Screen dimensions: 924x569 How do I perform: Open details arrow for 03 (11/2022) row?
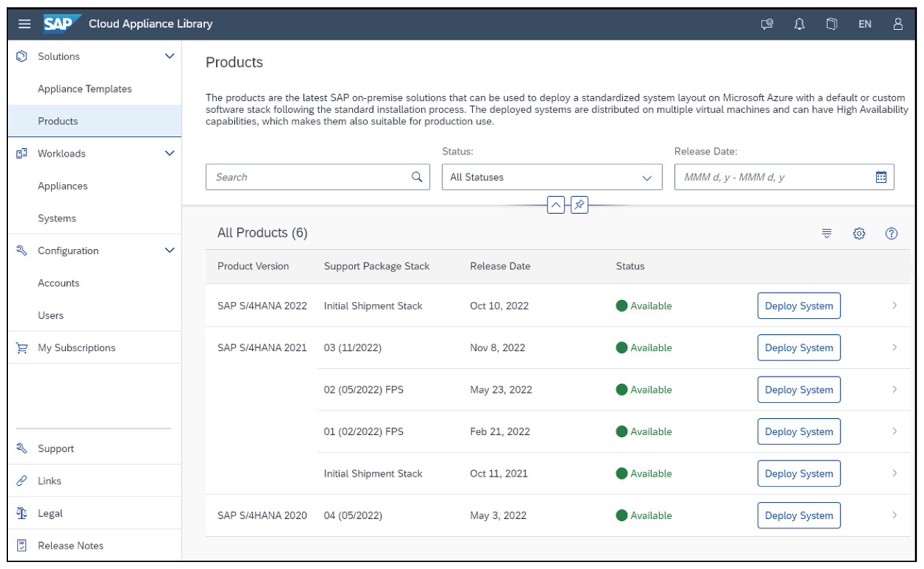tap(894, 348)
